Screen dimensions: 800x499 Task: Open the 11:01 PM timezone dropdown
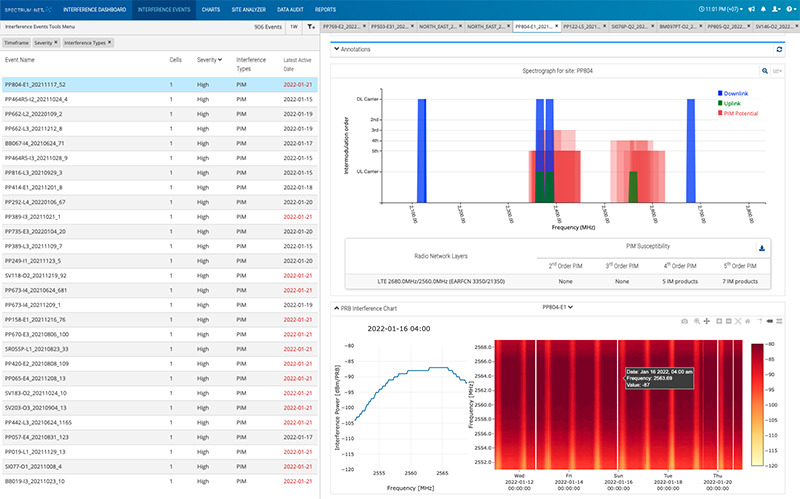click(720, 9)
